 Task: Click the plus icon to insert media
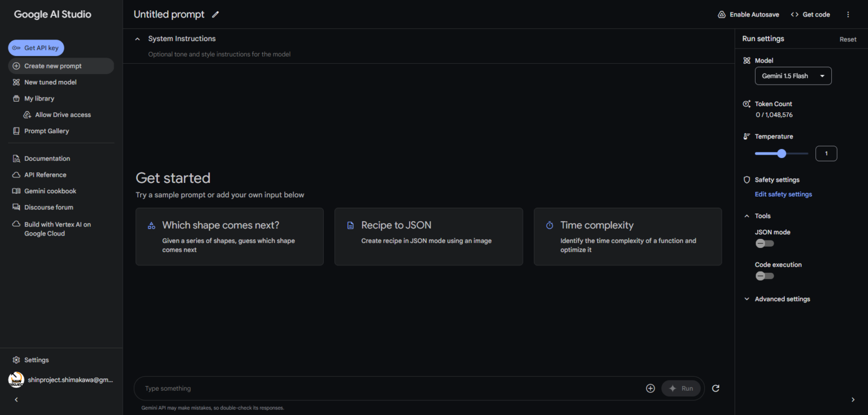tap(650, 388)
